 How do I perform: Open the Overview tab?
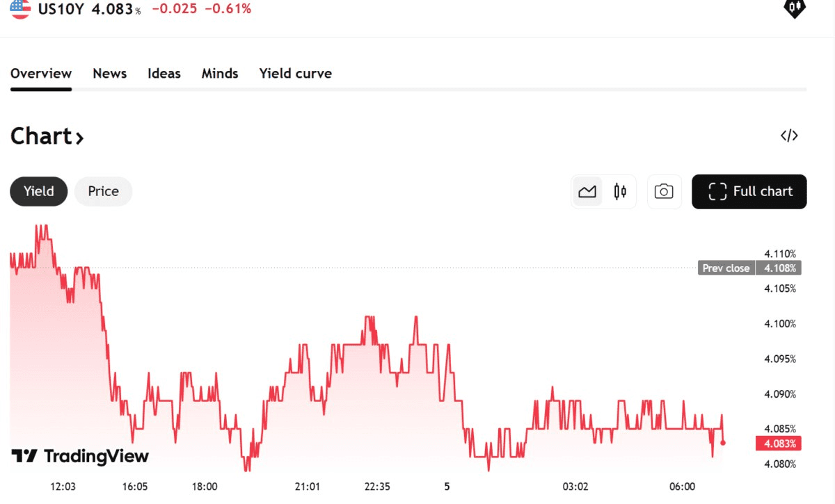point(41,74)
